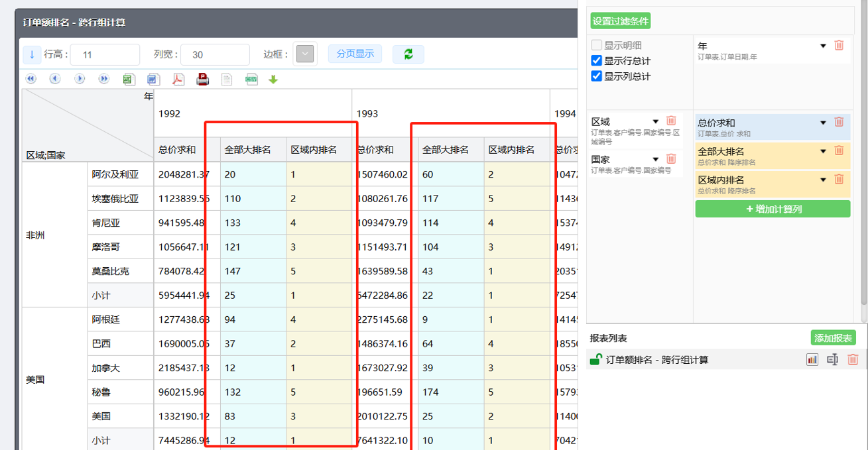
Task: Export report to Excel icon
Action: [x=129, y=80]
